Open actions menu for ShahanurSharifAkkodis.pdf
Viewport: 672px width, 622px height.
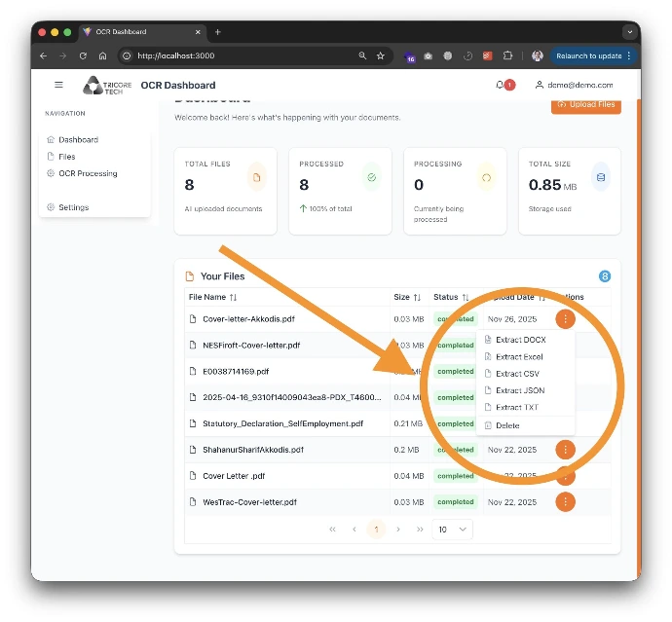[x=565, y=450]
